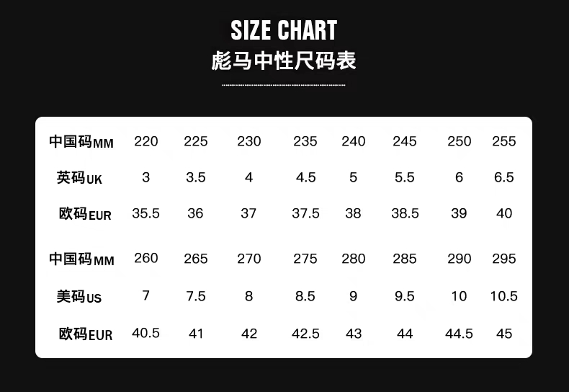Click the 英码UK row label

click(79, 177)
